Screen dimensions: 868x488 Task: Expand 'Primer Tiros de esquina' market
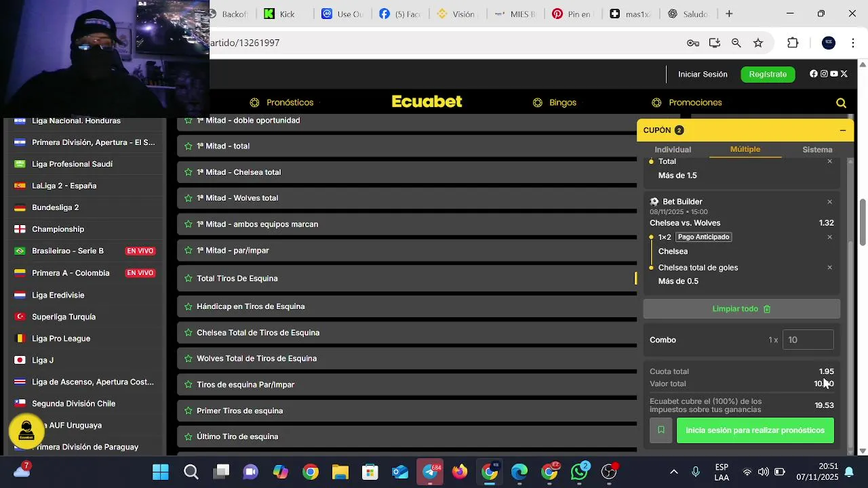tap(407, 411)
